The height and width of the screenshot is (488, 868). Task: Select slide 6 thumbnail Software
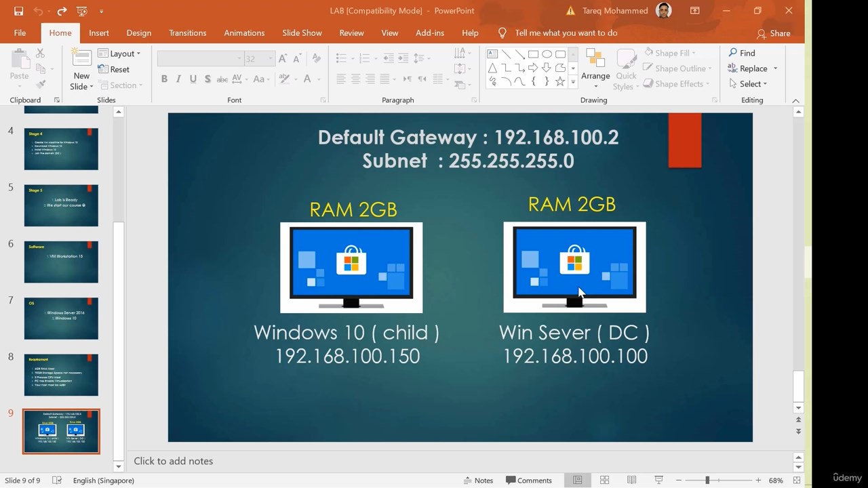61,262
